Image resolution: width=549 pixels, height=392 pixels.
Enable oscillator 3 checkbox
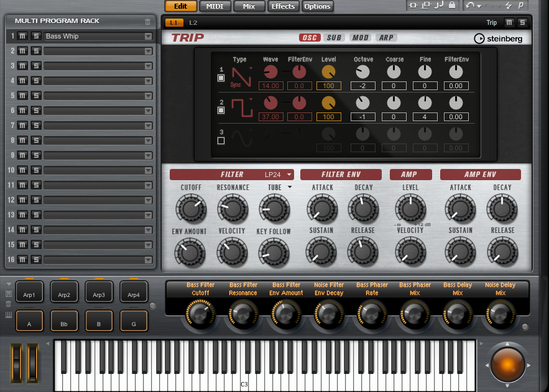click(221, 141)
